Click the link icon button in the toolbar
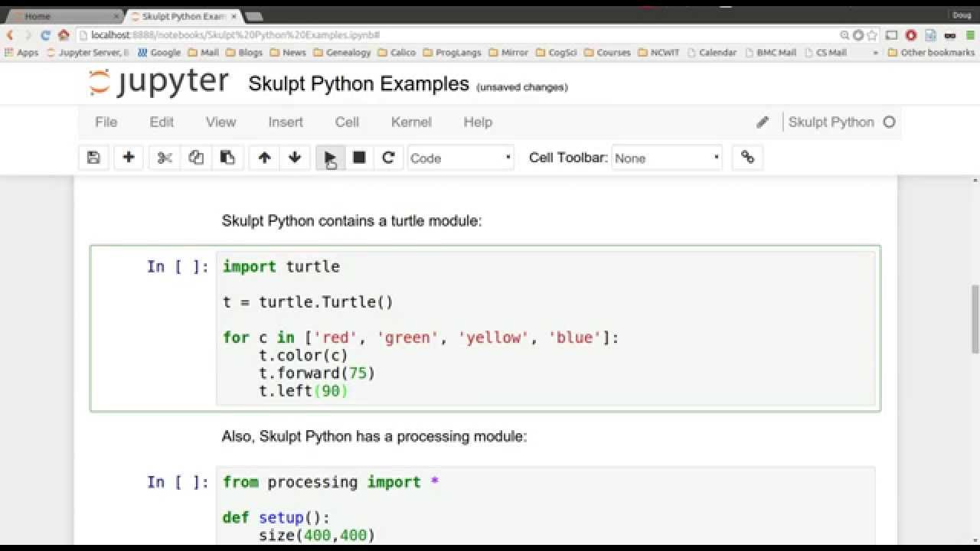 747,158
